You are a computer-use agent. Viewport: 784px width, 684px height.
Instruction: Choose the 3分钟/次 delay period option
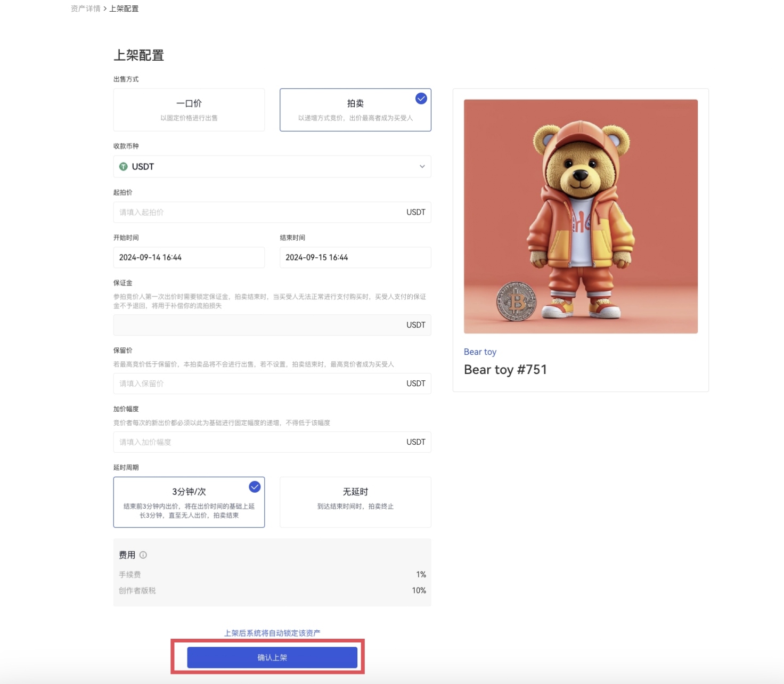click(189, 502)
